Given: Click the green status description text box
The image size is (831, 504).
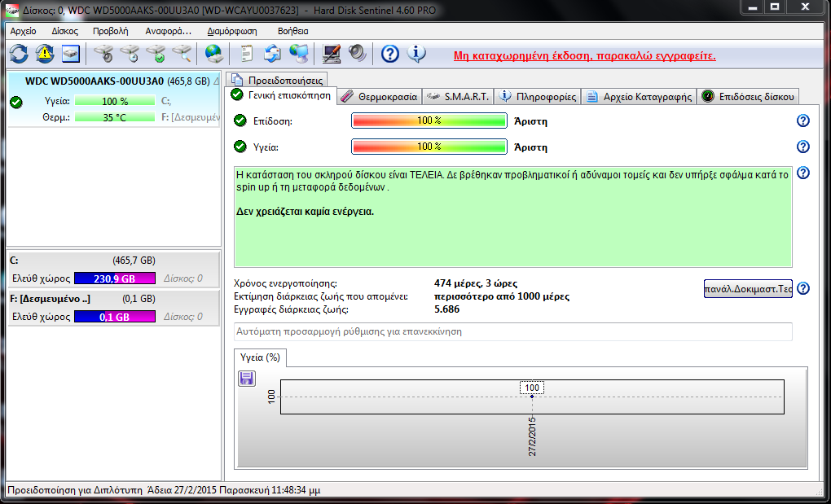Looking at the screenshot, I should click(513, 217).
